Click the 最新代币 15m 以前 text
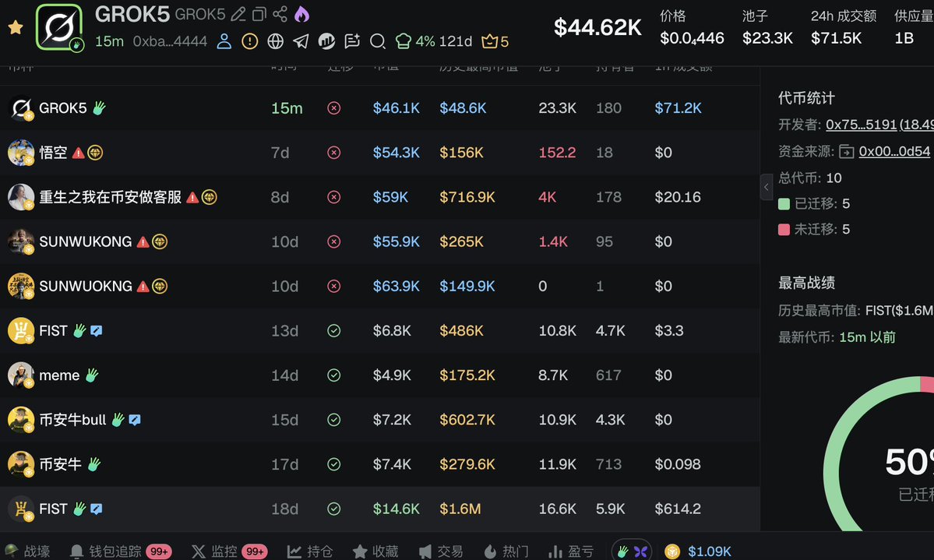Image resolution: width=934 pixels, height=560 pixels. (837, 337)
